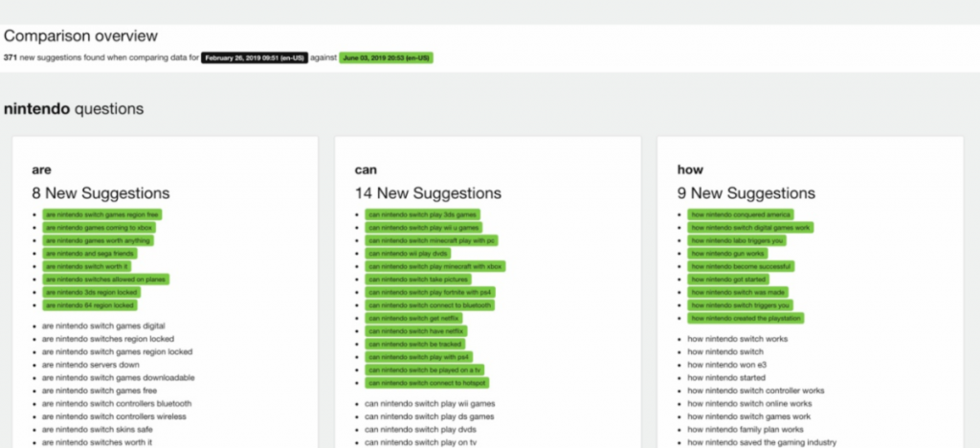This screenshot has height=448, width=980.
Task: Select 'can nintendo switch play ds games' entry
Action: pyautogui.click(x=430, y=416)
